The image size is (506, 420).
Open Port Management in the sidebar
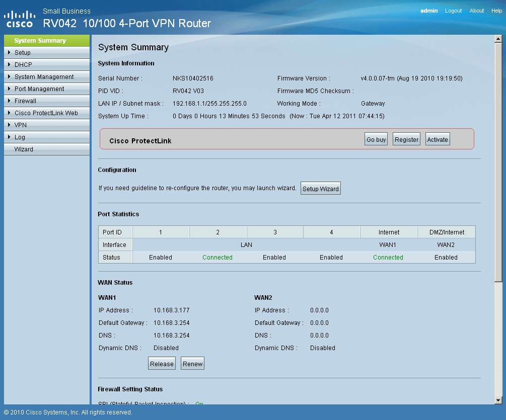(x=47, y=89)
